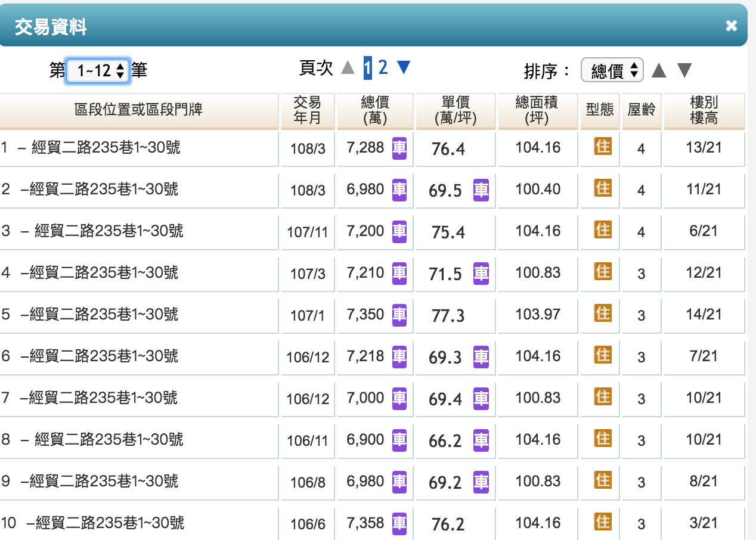The width and height of the screenshot is (756, 540).
Task: Click the floor value 14/21
Action: (x=704, y=315)
